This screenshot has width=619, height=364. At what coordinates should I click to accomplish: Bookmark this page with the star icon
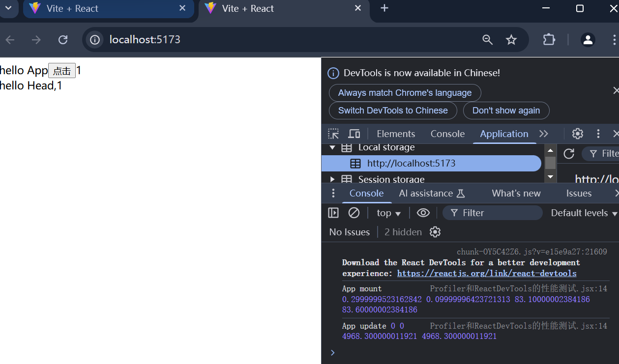coord(511,40)
